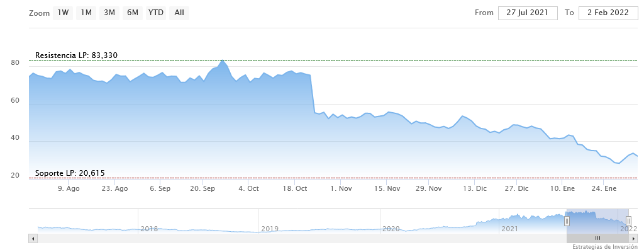
Task: Click the From date field
Action: 528,13
